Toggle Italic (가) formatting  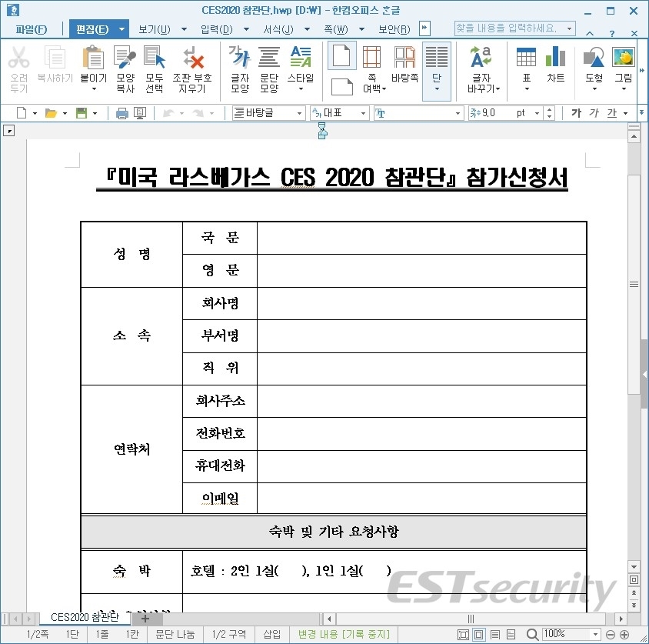pos(594,112)
